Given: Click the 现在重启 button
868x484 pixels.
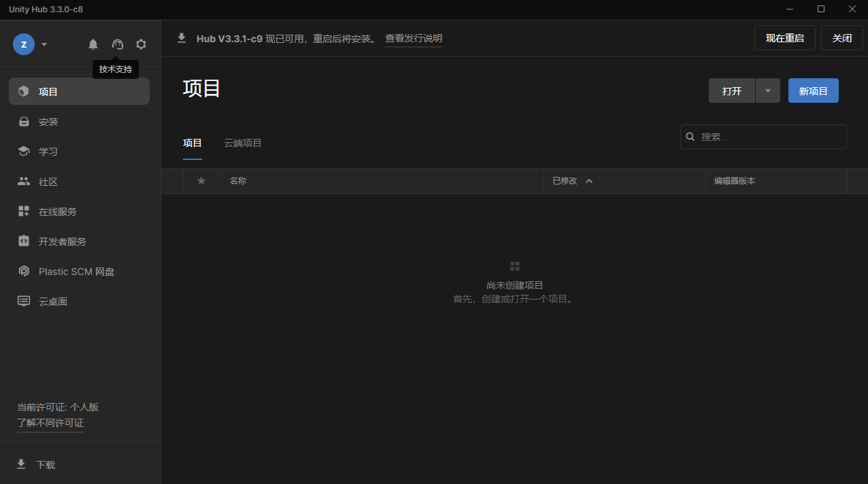Looking at the screenshot, I should pos(785,38).
